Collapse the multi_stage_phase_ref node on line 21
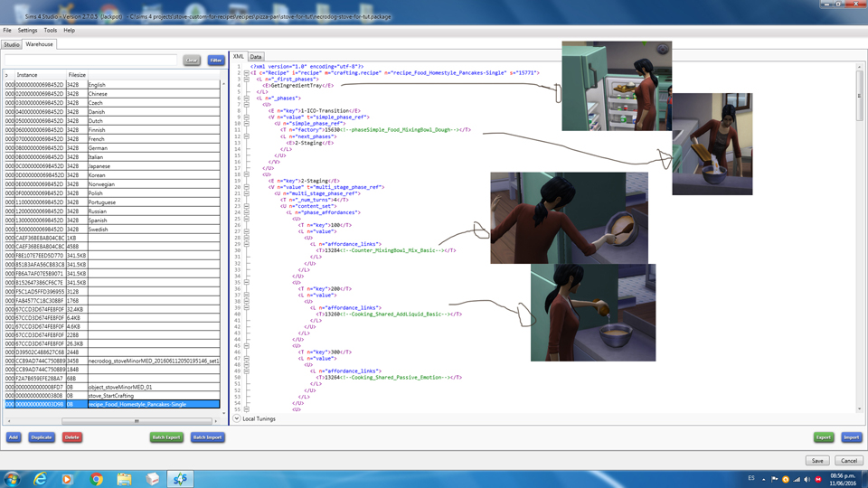This screenshot has height=488, width=868. coord(246,193)
